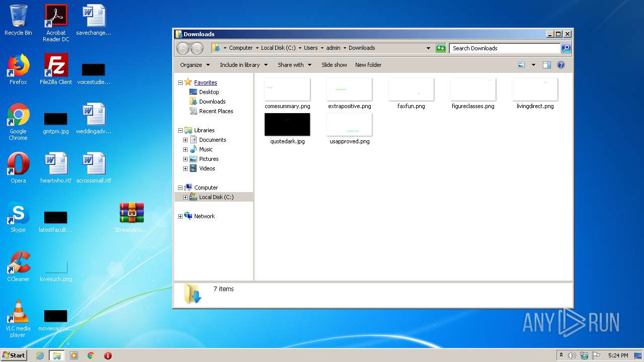Click the refresh button next to the address bar
644x362 pixels.
[441, 48]
